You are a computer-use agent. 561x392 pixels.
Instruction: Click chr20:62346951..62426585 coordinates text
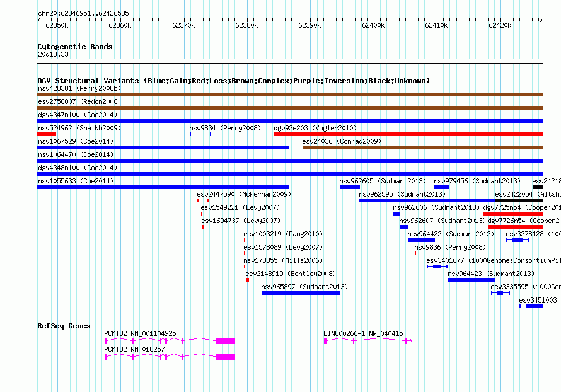(83, 13)
